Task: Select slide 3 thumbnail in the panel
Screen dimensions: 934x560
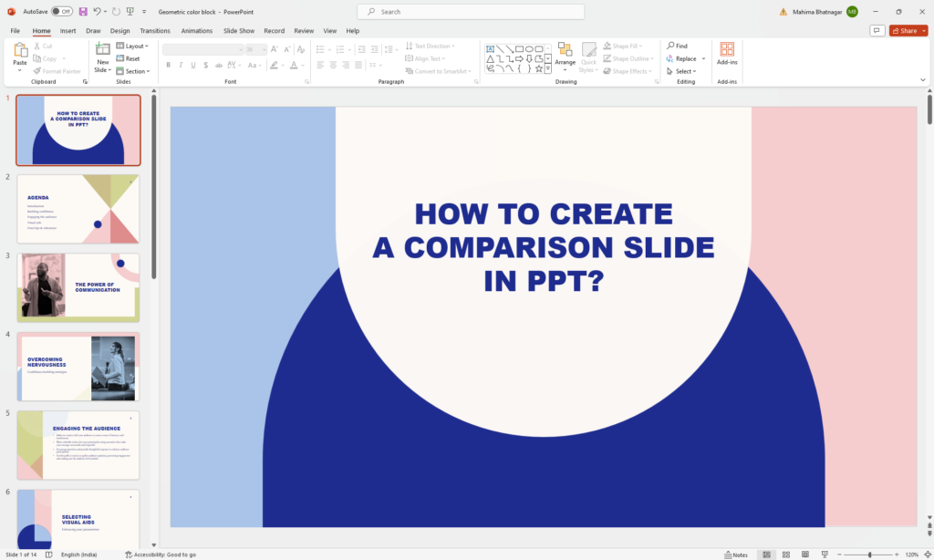Action: pyautogui.click(x=78, y=287)
